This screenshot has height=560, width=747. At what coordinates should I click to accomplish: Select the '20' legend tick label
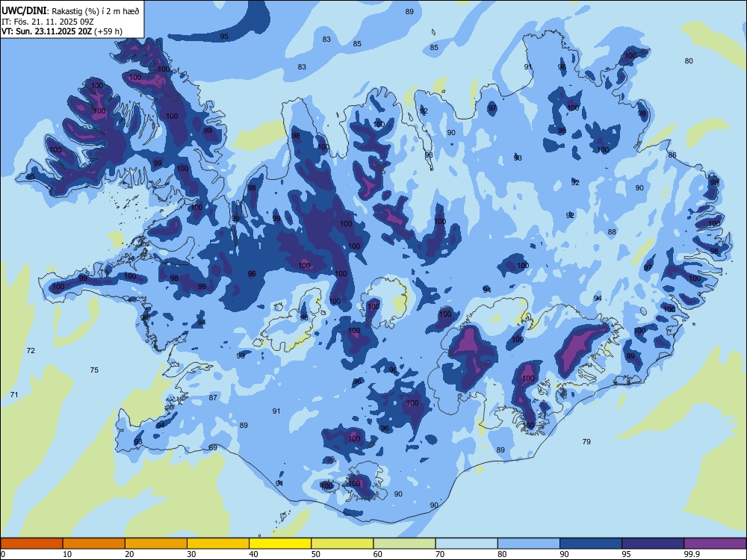click(x=129, y=554)
